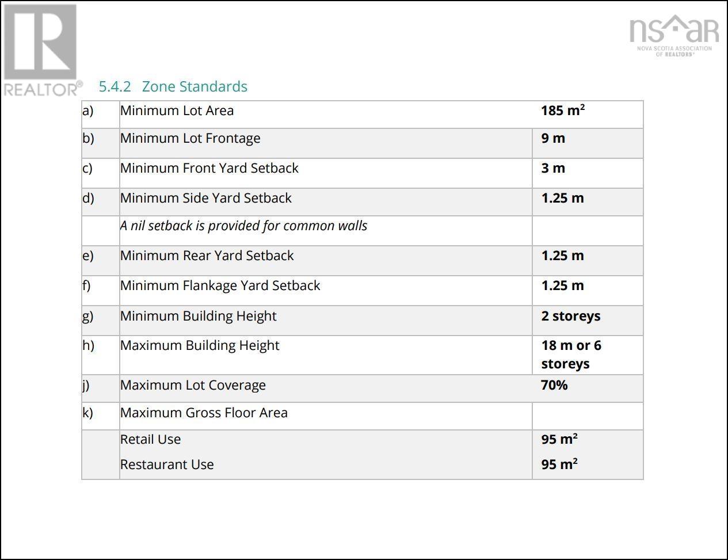
Task: Select the 18 m or 6 storeys value
Action: coord(570,355)
